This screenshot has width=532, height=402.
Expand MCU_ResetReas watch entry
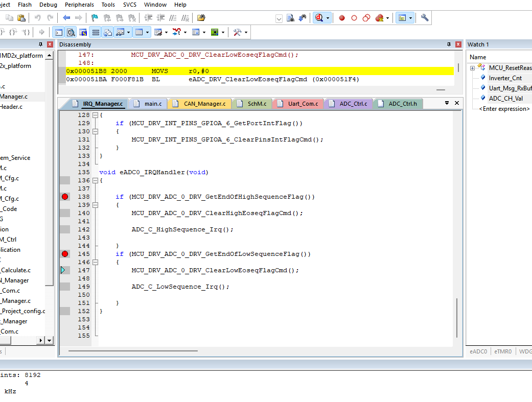pyautogui.click(x=472, y=68)
